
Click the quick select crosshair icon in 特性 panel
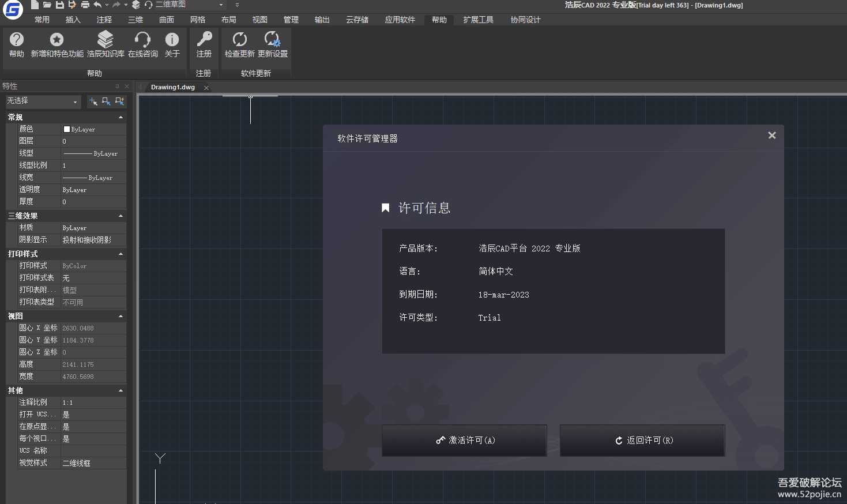tap(93, 101)
